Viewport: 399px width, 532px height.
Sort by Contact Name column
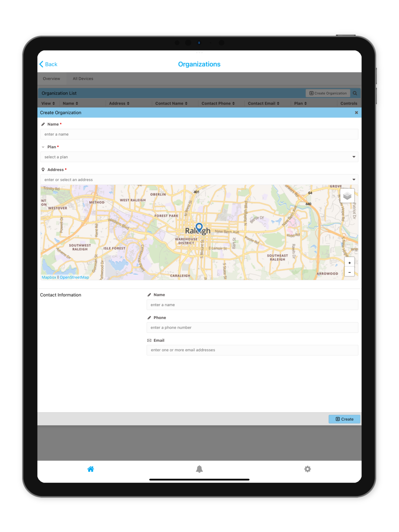point(171,103)
